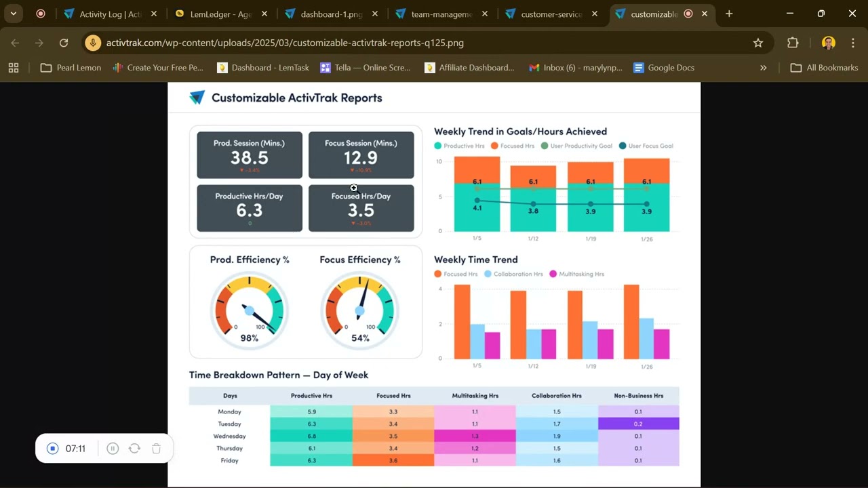Open the Google Docs bookmark
This screenshot has width=868, height=488.
(664, 68)
